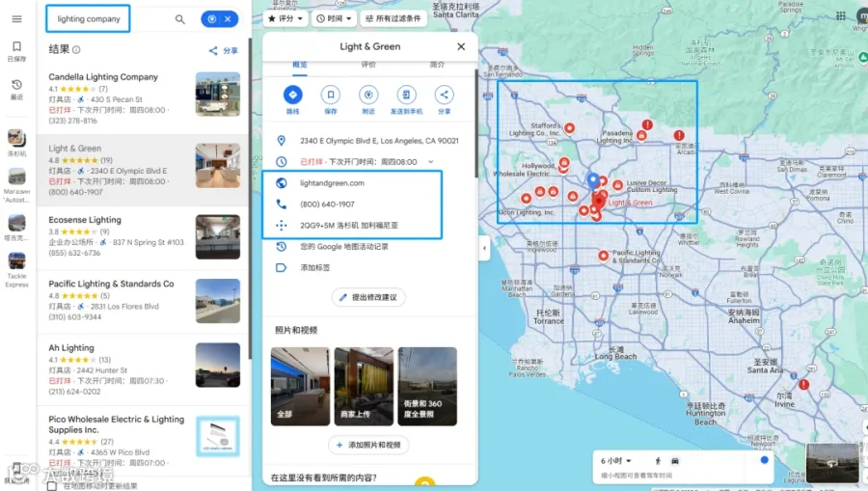Click the suggest an edit button
Image resolution: width=868 pixels, height=491 pixels.
pyautogui.click(x=368, y=297)
